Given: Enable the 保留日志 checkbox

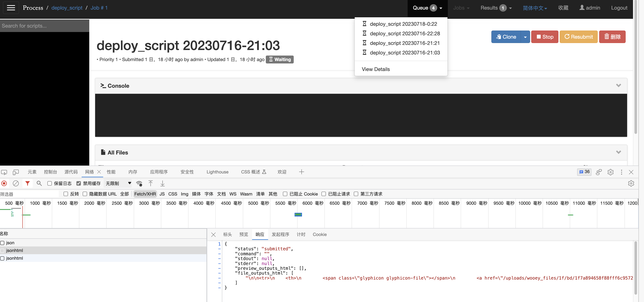Looking at the screenshot, I should point(50,183).
